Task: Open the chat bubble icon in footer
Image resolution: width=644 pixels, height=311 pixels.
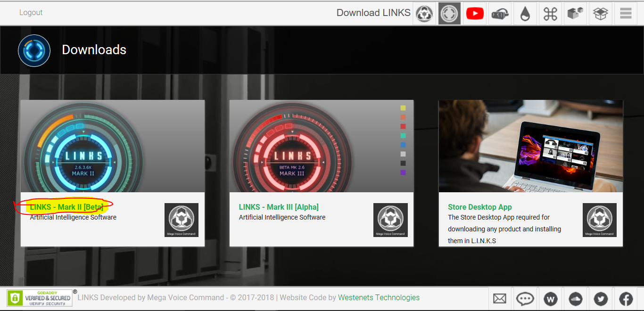Action: 525,299
